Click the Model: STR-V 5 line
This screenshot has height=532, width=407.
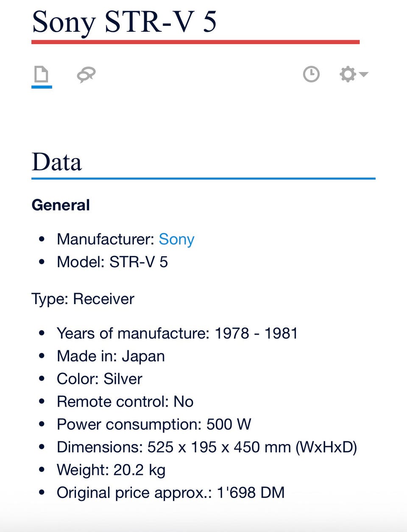click(112, 262)
